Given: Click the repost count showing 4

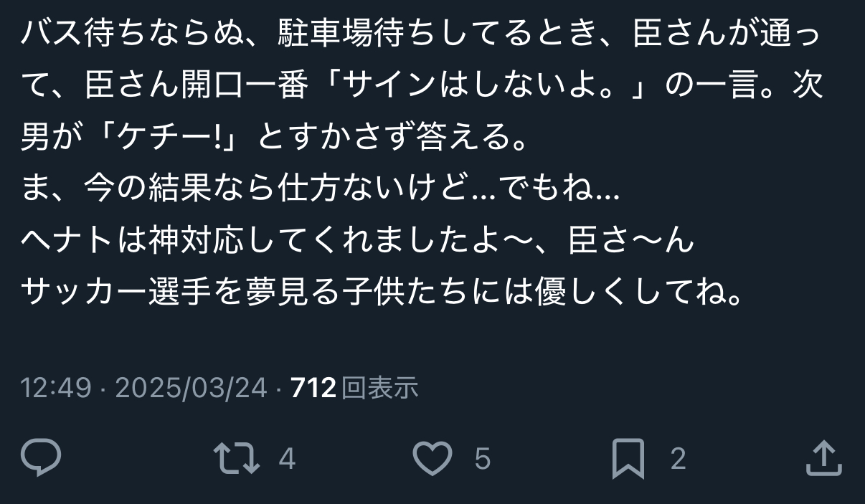Looking at the screenshot, I should [x=287, y=459].
